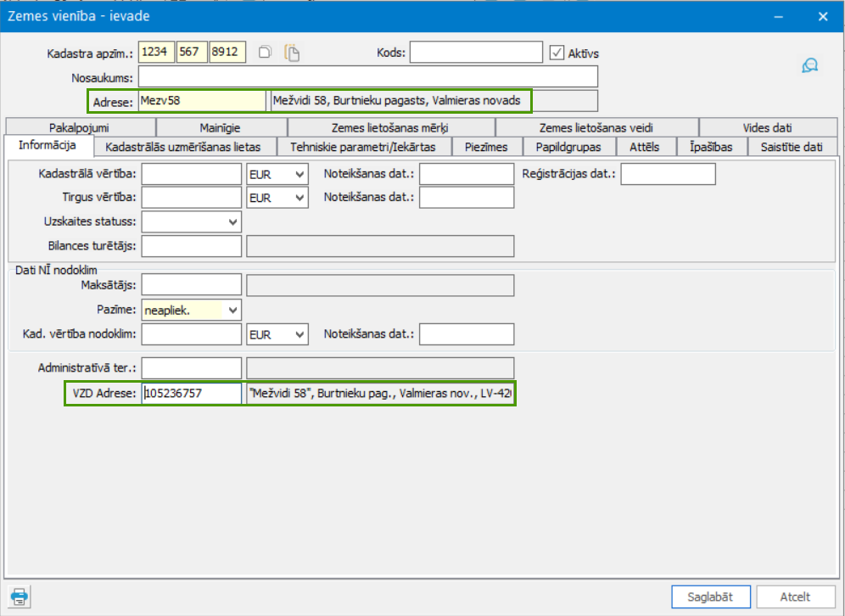
Task: Click the VZD Adrese code field
Action: click(191, 394)
